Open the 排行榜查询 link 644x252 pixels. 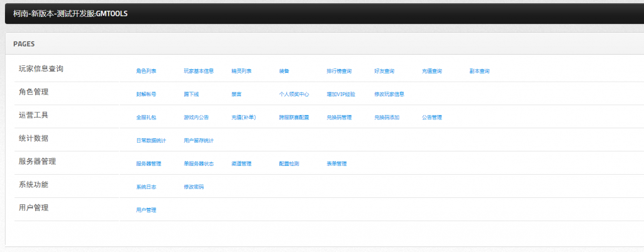(339, 71)
